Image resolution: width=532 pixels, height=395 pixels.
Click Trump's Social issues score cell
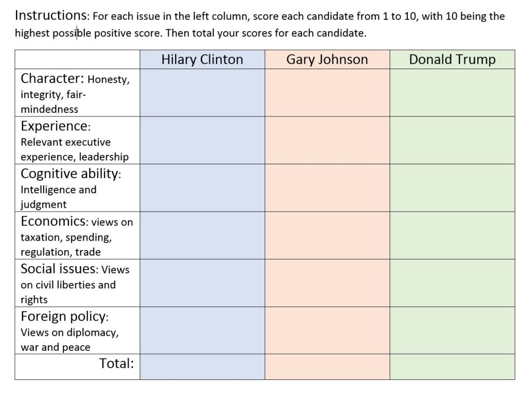(x=453, y=283)
